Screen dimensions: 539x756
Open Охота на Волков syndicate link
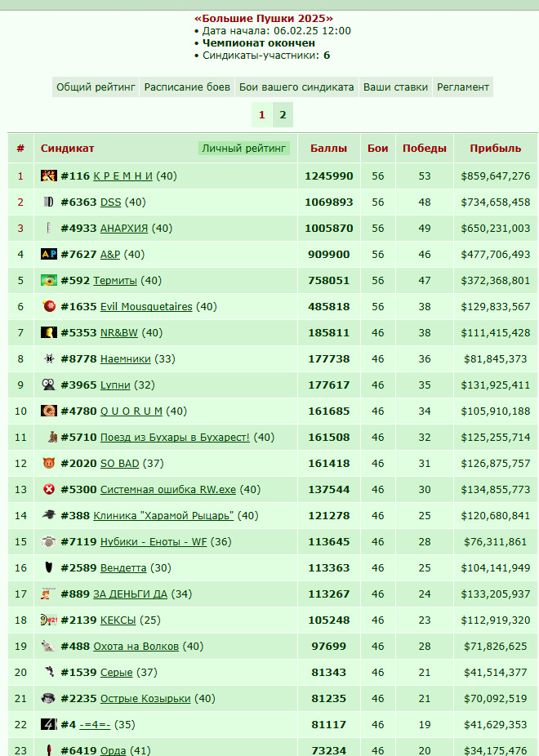tap(136, 646)
